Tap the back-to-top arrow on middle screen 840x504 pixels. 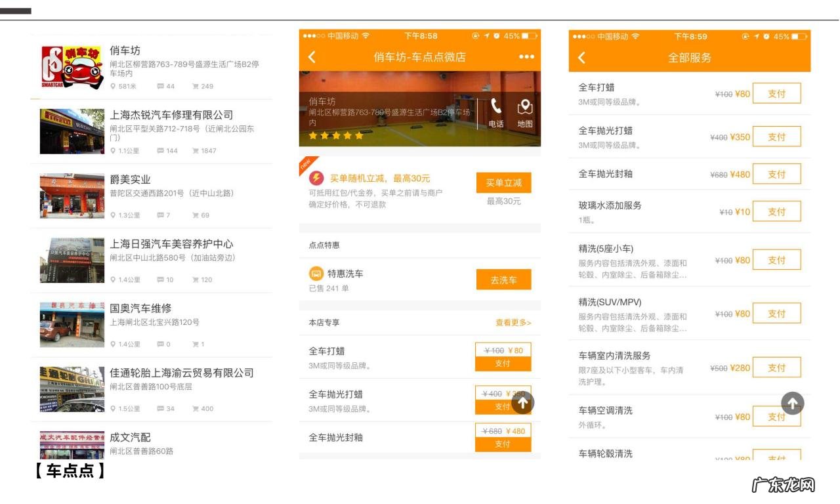click(524, 402)
